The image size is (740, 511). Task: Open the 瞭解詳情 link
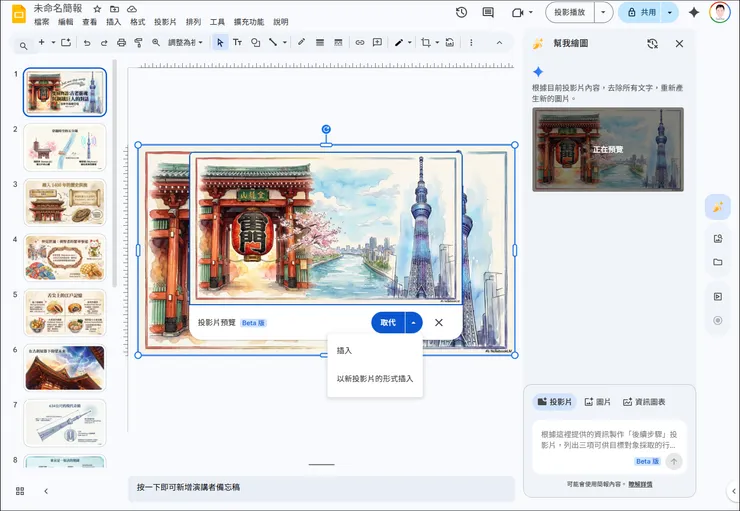(x=640, y=484)
